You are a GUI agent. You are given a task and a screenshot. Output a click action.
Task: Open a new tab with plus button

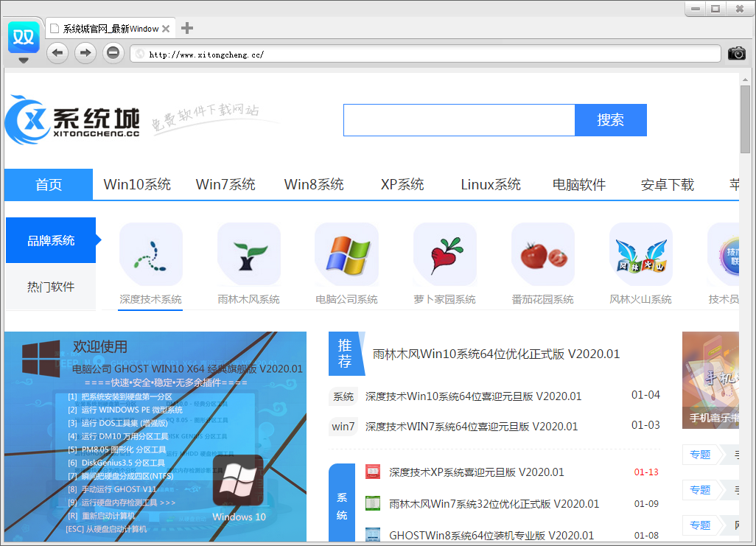pos(187,29)
